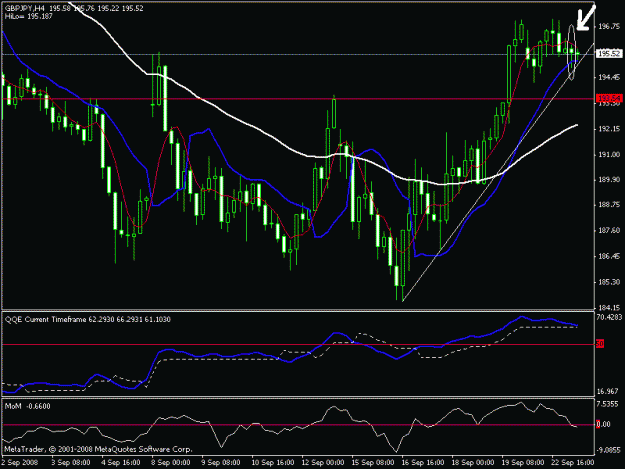Click the 196.75 price scale label
625x469 pixels.
pyautogui.click(x=609, y=27)
